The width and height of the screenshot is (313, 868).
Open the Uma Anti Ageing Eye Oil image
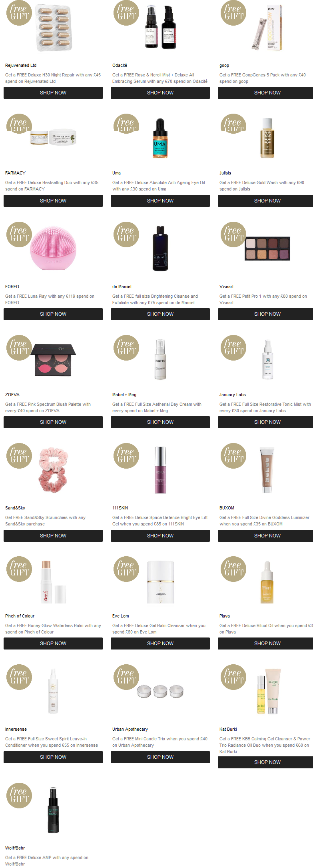click(160, 138)
